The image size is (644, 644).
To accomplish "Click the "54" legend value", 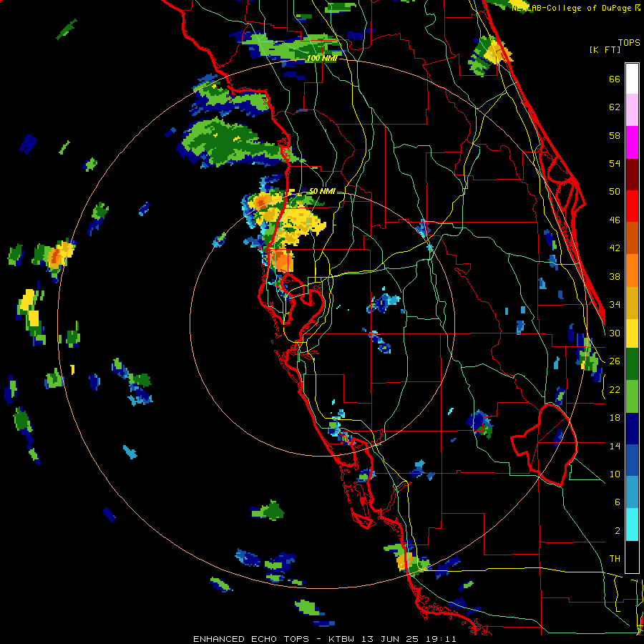I will pyautogui.click(x=615, y=163).
